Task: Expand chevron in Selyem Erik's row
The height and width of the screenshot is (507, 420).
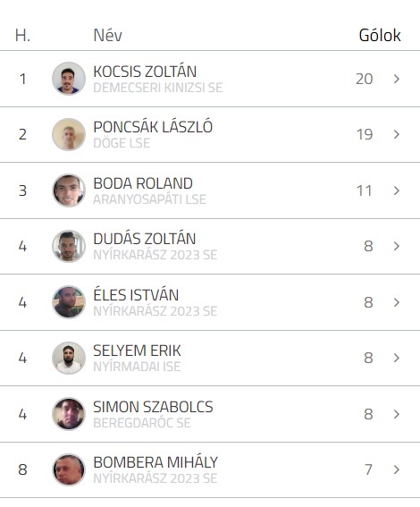Action: [x=397, y=358]
